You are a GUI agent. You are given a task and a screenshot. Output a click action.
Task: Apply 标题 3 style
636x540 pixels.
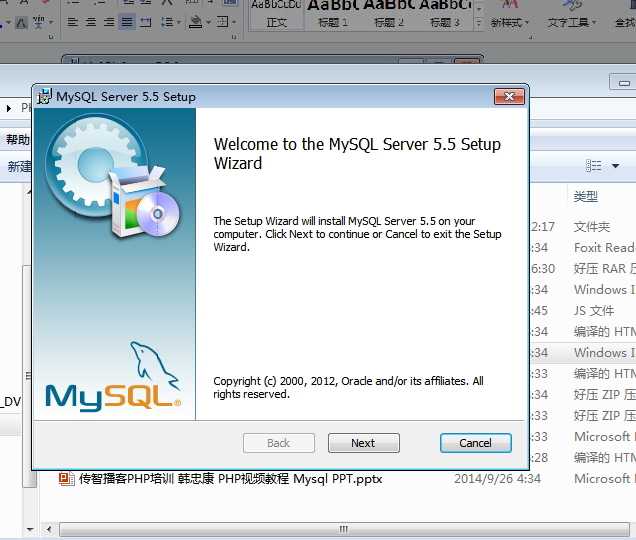[x=445, y=14]
